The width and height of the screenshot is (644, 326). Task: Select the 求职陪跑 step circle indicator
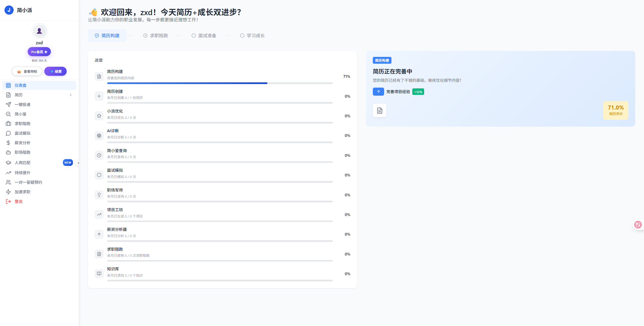[145, 35]
